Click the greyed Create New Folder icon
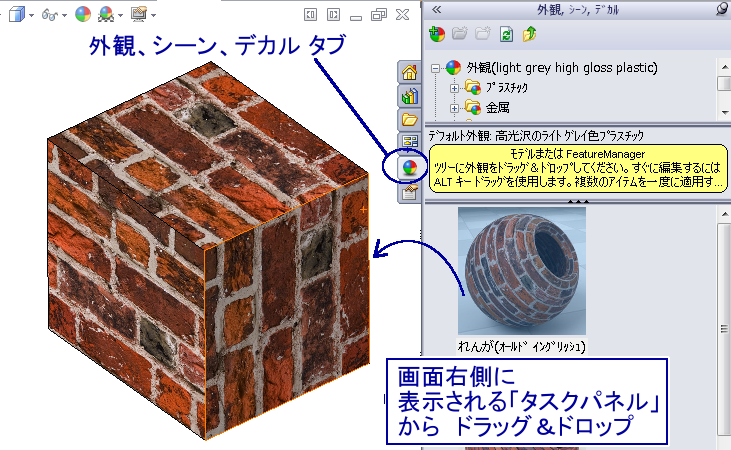 pyautogui.click(x=460, y=34)
